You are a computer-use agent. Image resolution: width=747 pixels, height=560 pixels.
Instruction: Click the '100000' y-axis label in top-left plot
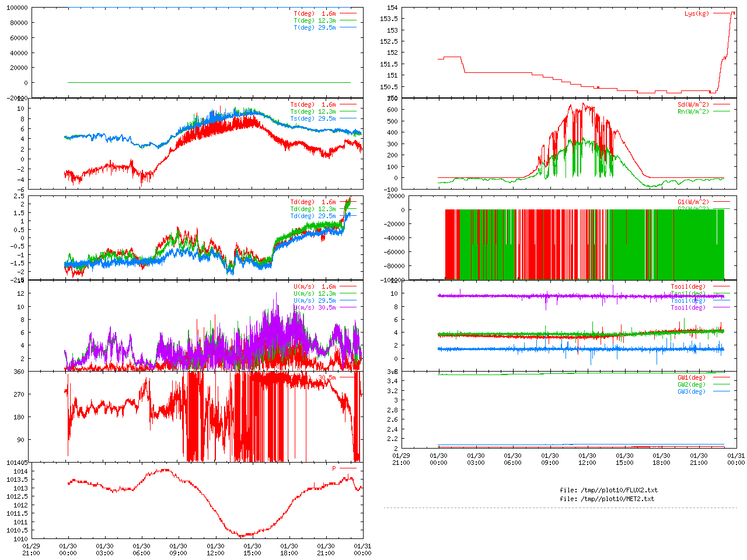[x=16, y=8]
